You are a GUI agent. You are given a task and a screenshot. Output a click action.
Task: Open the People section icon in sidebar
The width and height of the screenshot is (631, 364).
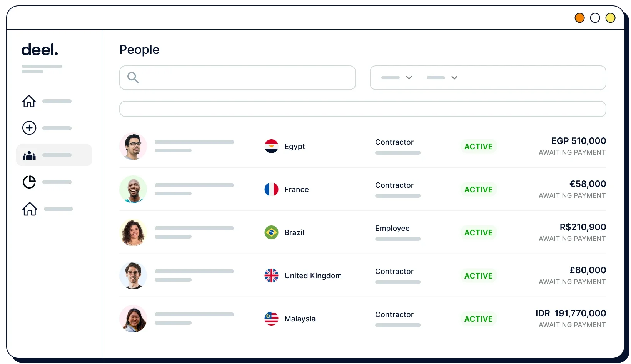(29, 155)
